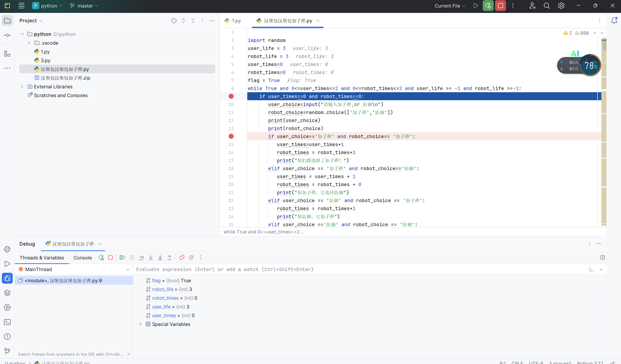Open Git tool window icon
621x364 pixels.
(7, 351)
